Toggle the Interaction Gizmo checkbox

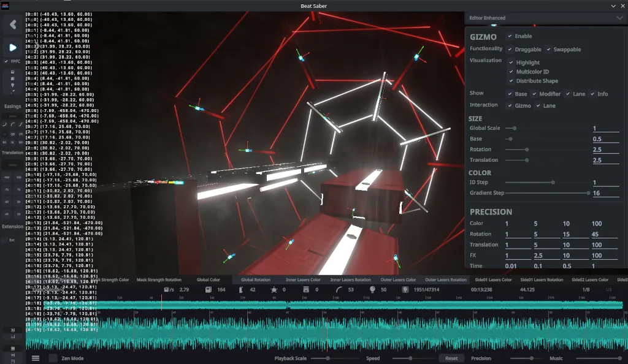pos(510,105)
